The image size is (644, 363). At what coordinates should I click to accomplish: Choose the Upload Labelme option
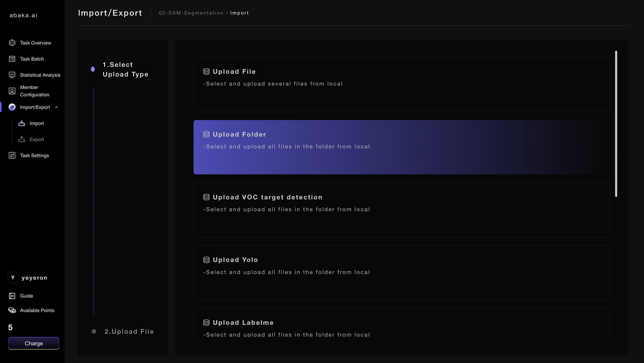point(401,323)
